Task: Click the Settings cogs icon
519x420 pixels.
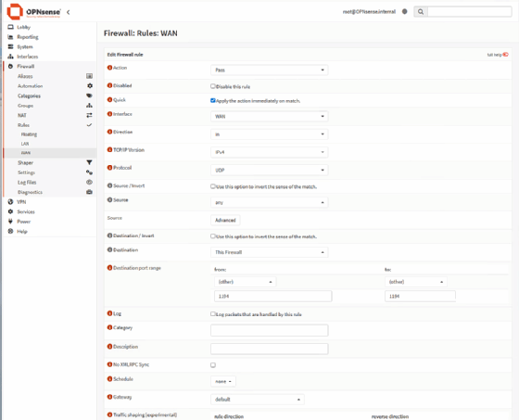Action: coord(89,172)
